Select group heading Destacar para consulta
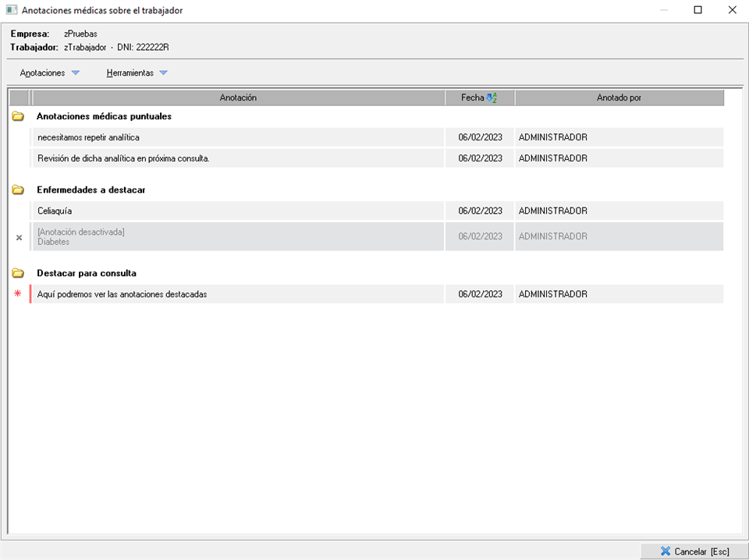 [87, 273]
